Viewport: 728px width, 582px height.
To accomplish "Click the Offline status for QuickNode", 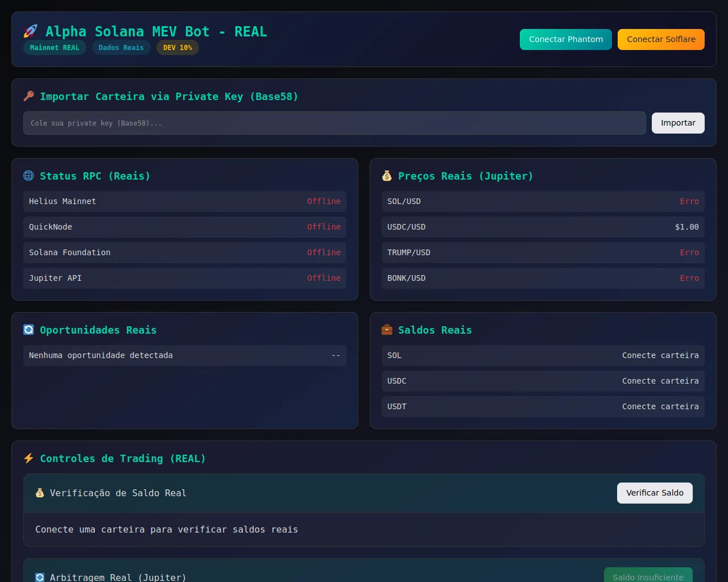I will pos(324,227).
